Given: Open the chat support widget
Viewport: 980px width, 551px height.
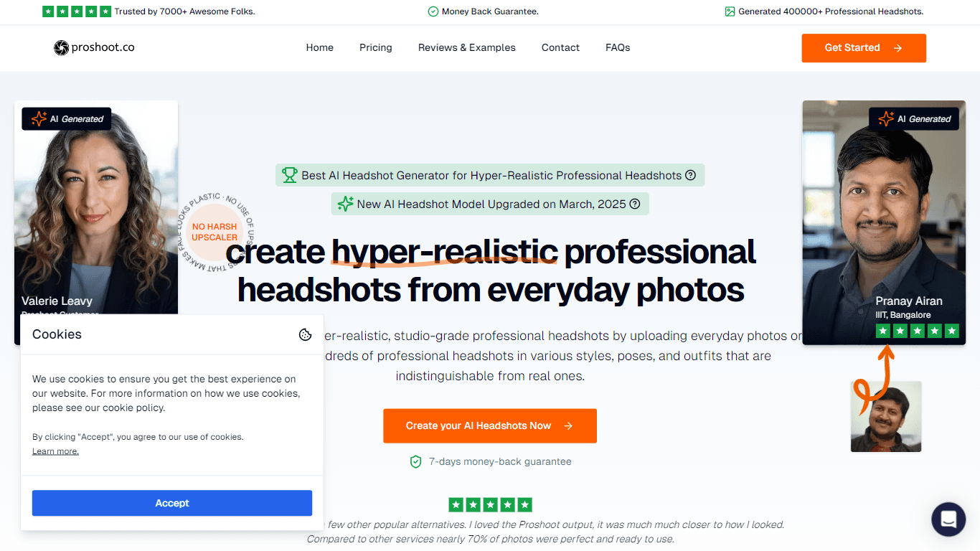Looking at the screenshot, I should coord(948,519).
